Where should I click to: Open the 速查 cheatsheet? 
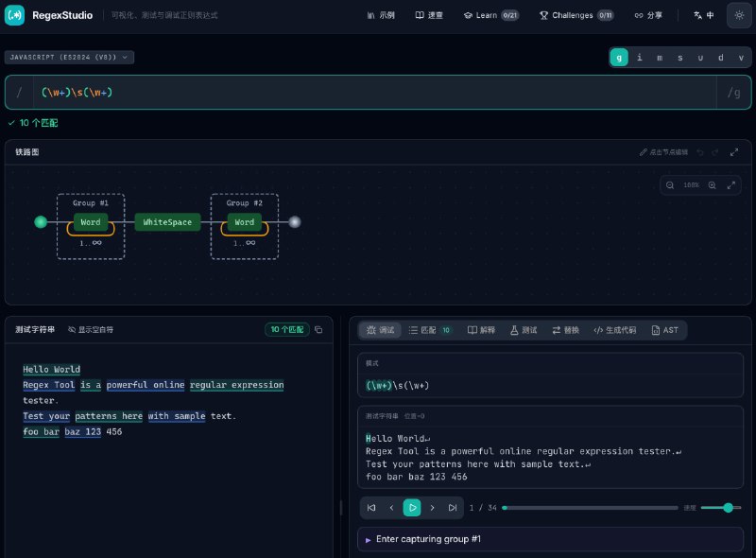(x=429, y=15)
